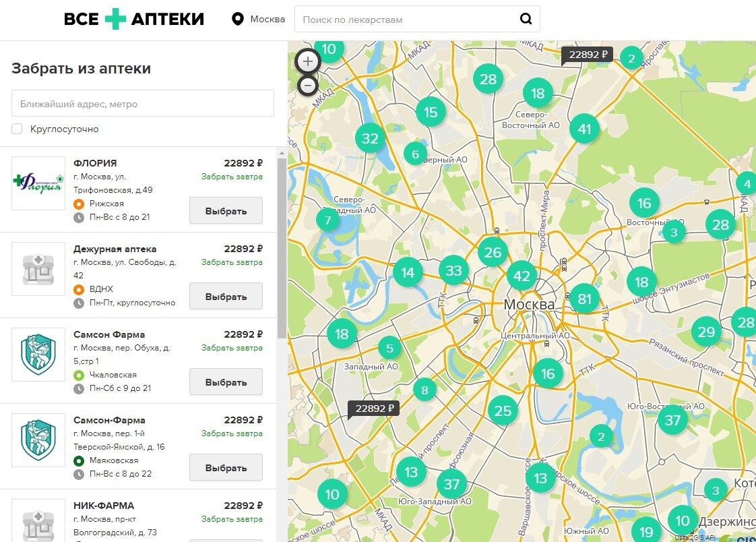
Task: Open map cluster marker 41
Action: click(584, 129)
